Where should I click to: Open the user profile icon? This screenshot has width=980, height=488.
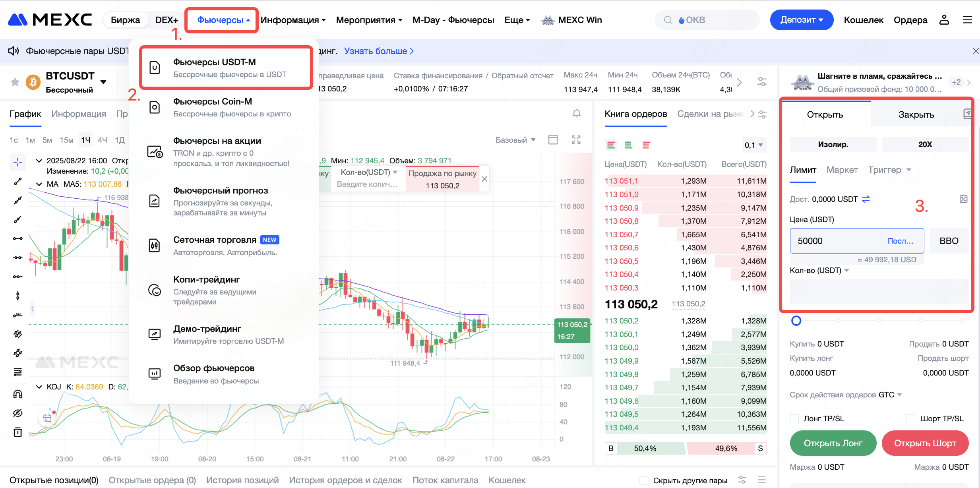(944, 20)
